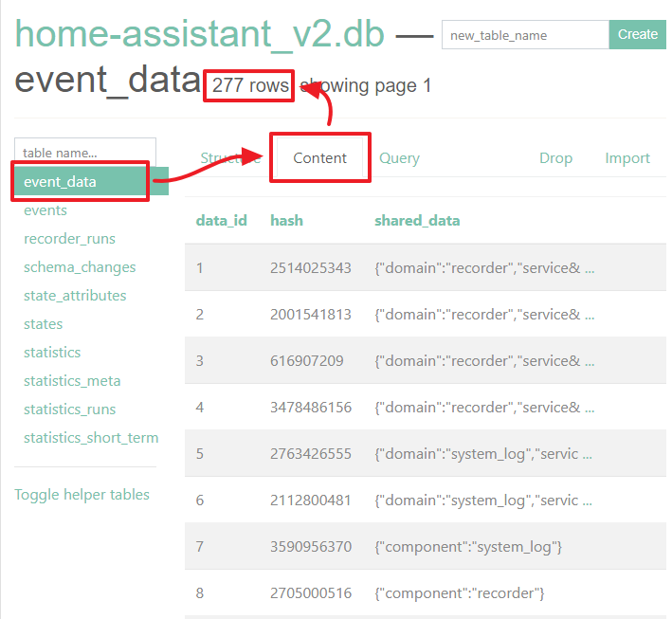This screenshot has width=672, height=619.
Task: Click system_log shared_data in row 6
Action: [483, 501]
